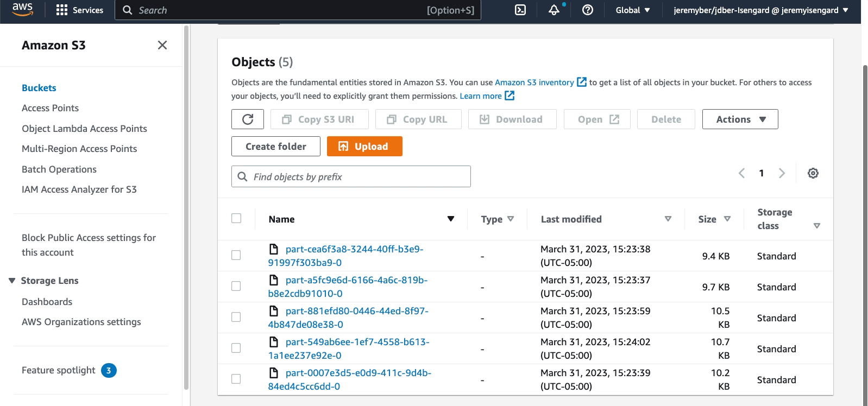Open the Global region selector
Image resolution: width=868 pixels, height=406 pixels.
(x=633, y=10)
